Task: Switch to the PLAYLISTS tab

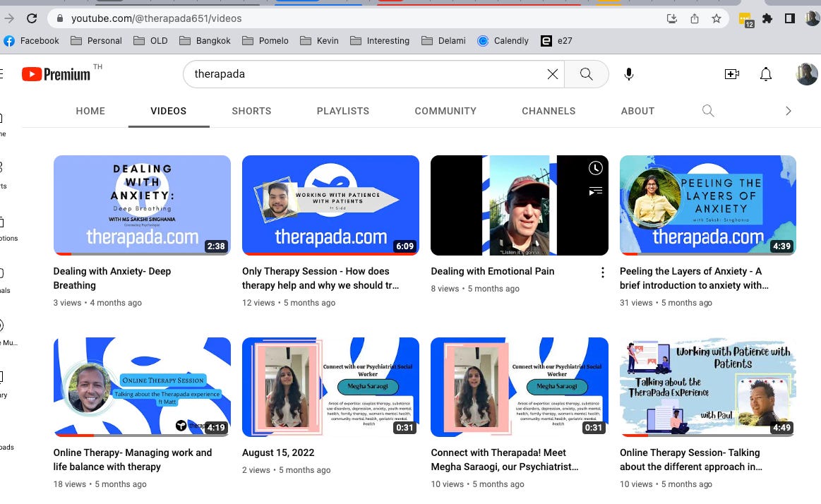Action: pyautogui.click(x=343, y=111)
